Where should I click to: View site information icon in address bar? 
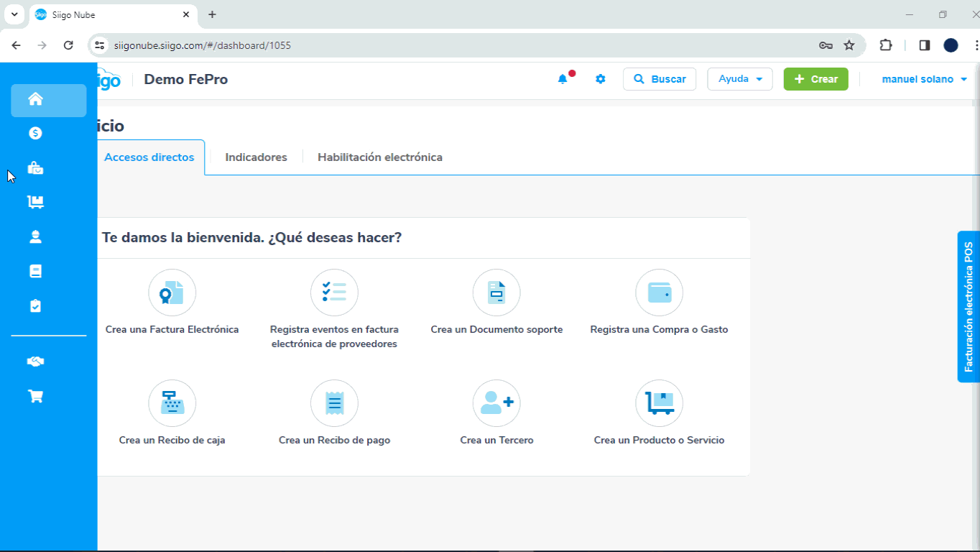coord(100,45)
